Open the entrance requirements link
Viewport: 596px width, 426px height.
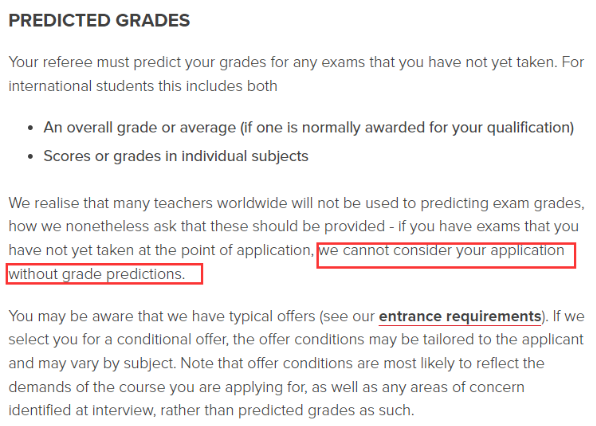click(460, 316)
